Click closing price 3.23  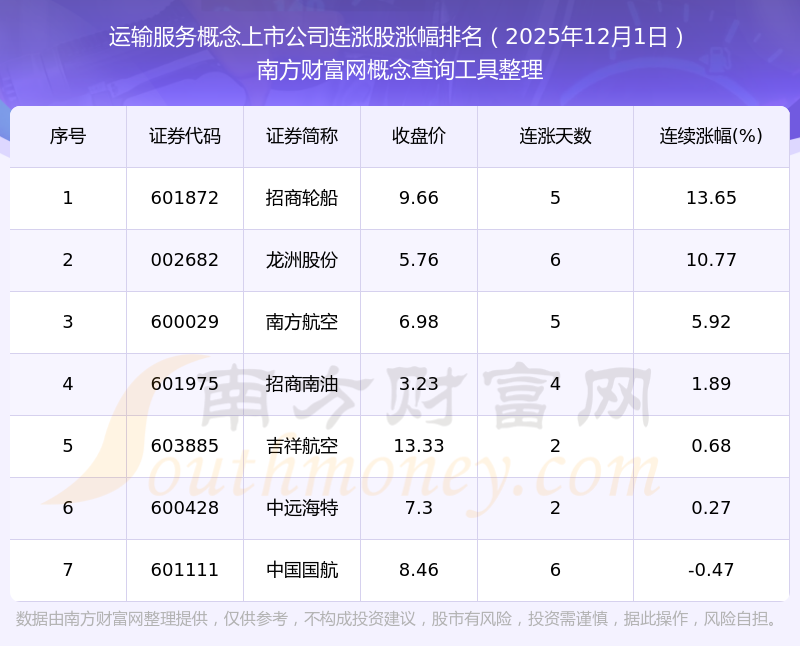[x=419, y=384]
